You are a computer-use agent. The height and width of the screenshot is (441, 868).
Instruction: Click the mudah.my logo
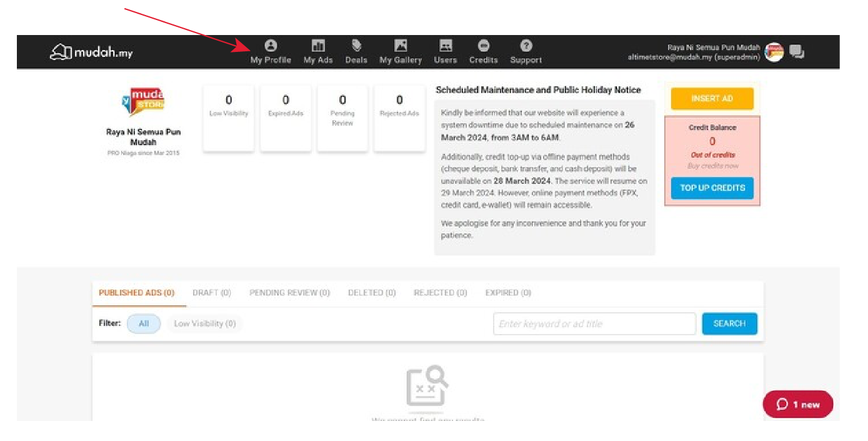(x=91, y=53)
